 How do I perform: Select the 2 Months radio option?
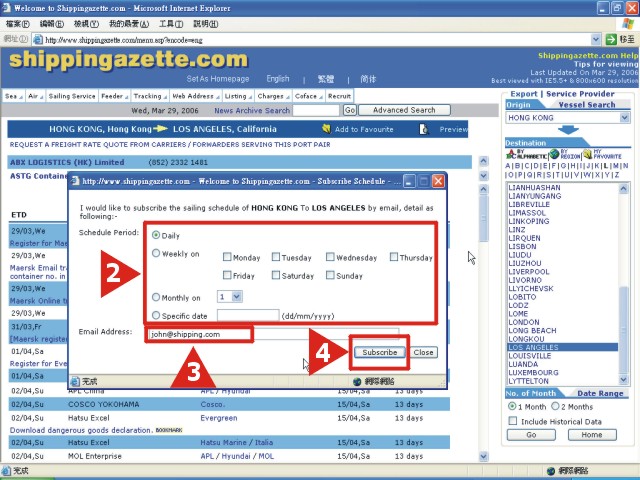point(555,406)
